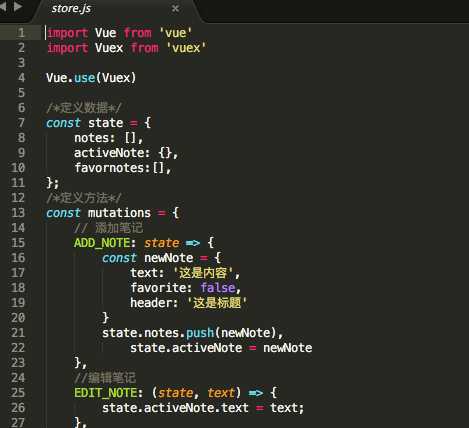The width and height of the screenshot is (469, 428).
Task: Click the text: '这是内容' line
Action: click(x=185, y=273)
